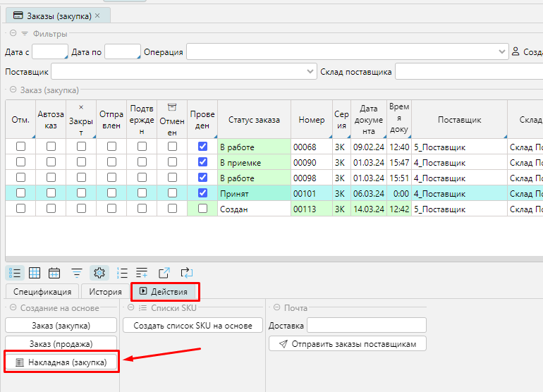Tick the Отм. checkbox for order 00090
The width and height of the screenshot is (543, 392).
(20, 162)
